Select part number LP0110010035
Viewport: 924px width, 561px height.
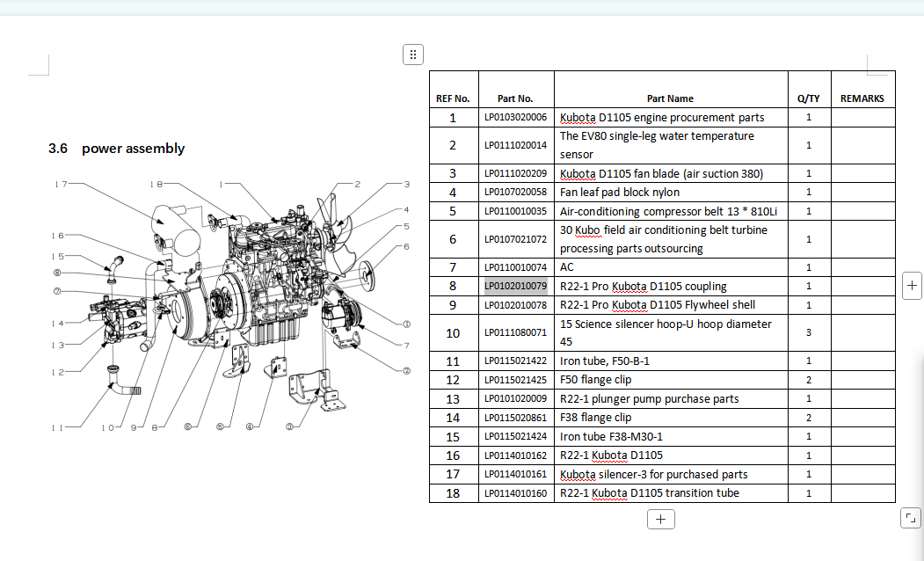(515, 211)
